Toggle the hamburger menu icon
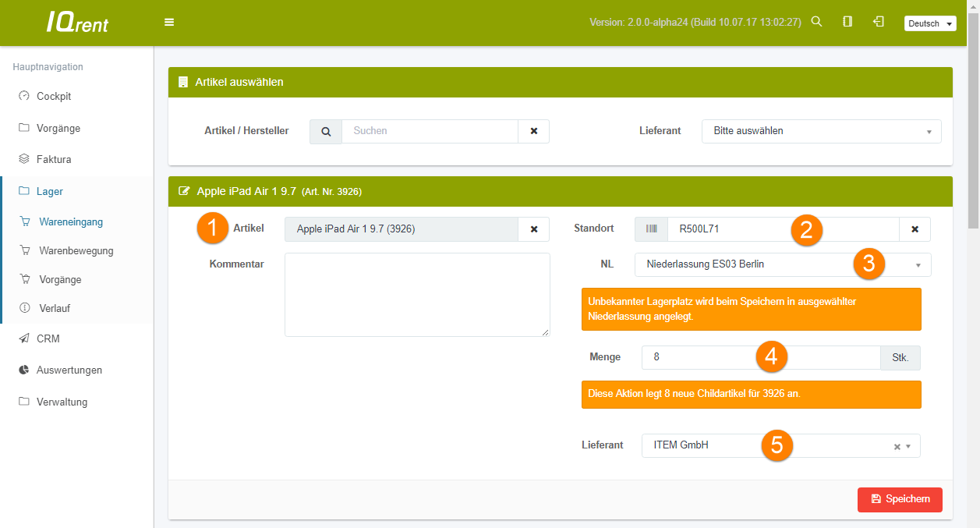 [169, 22]
